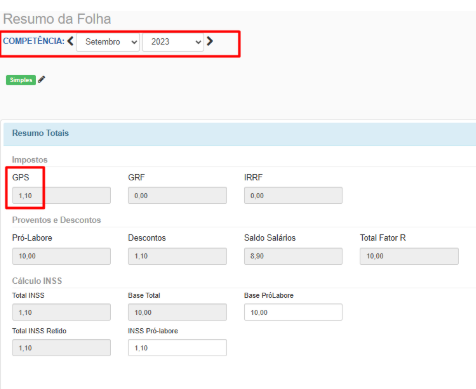Click the Total INSS Retido label
476x389 pixels.
39,331
